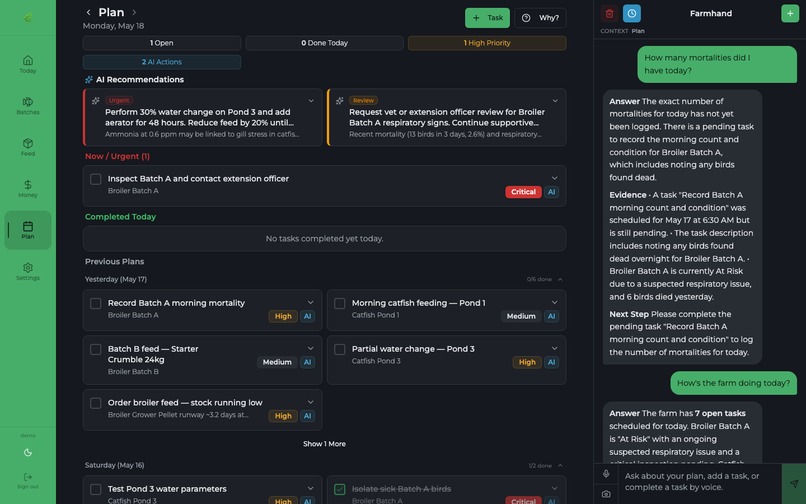The width and height of the screenshot is (806, 504).
Task: Click AI badge on Partial water change task
Action: point(552,362)
